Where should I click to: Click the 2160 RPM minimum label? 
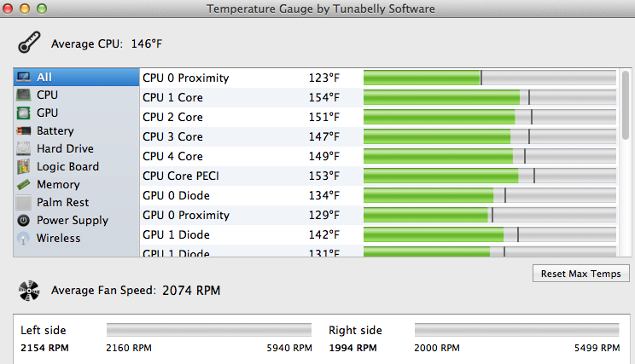point(129,348)
